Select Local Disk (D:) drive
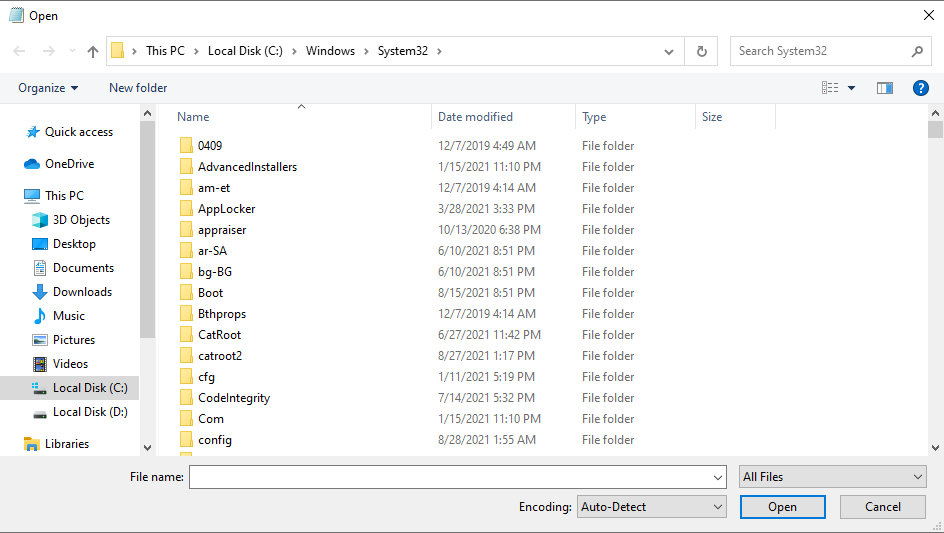The height and width of the screenshot is (533, 944). [90, 412]
